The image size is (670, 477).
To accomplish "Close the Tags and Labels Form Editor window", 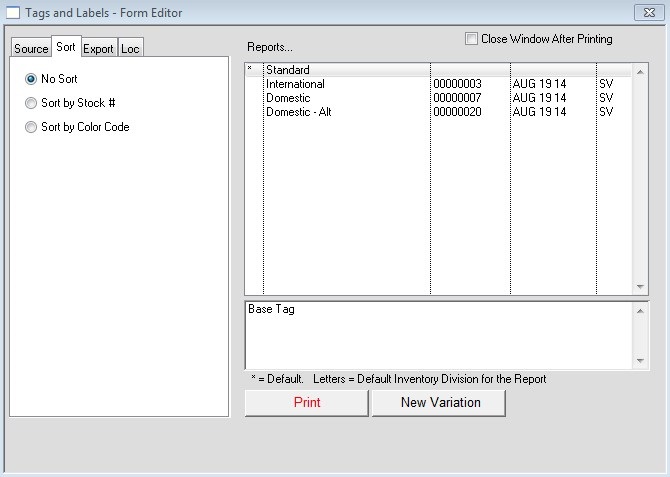I will point(649,13).
